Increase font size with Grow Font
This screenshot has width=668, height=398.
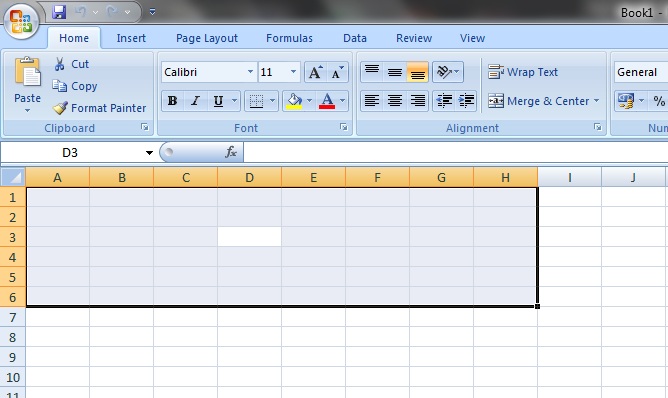[x=316, y=72]
